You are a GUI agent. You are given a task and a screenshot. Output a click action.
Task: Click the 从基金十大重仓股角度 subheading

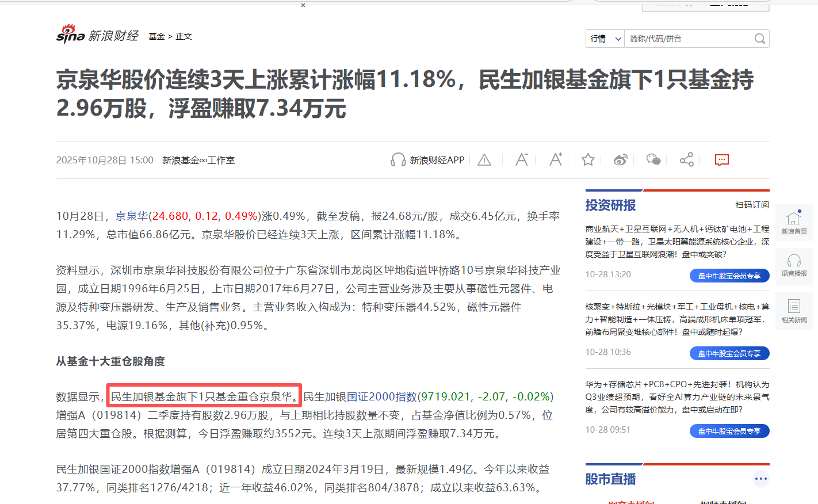[x=110, y=361]
